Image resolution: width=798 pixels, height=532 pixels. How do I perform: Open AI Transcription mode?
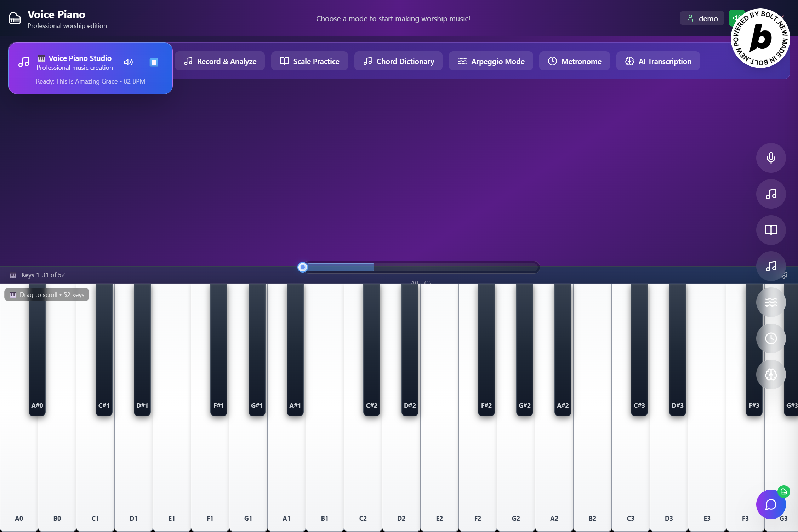point(658,61)
